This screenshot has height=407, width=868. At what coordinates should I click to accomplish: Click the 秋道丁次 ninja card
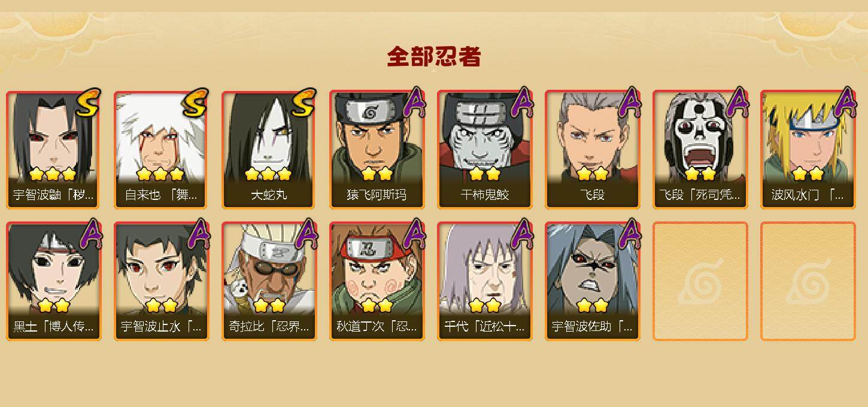coord(377,281)
